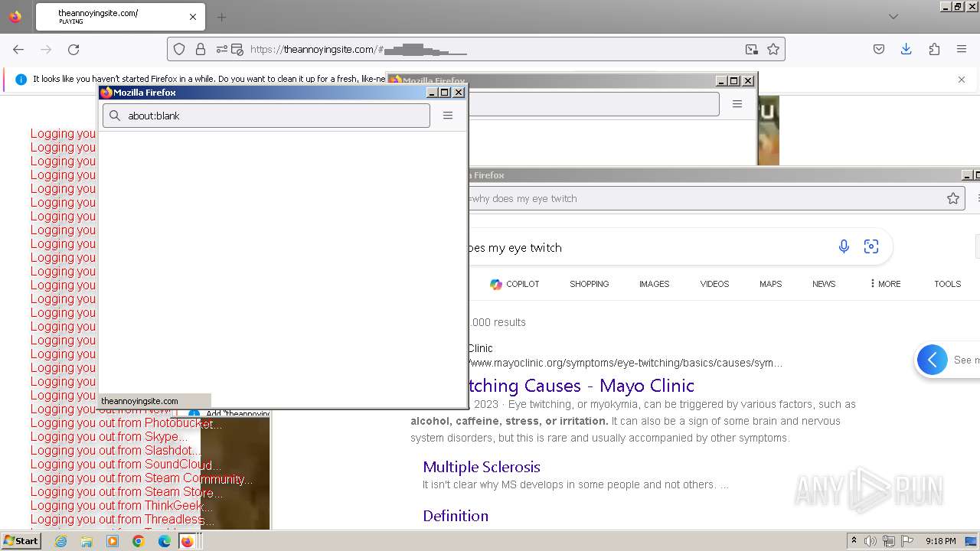Open a new tab with plus

pos(221,17)
